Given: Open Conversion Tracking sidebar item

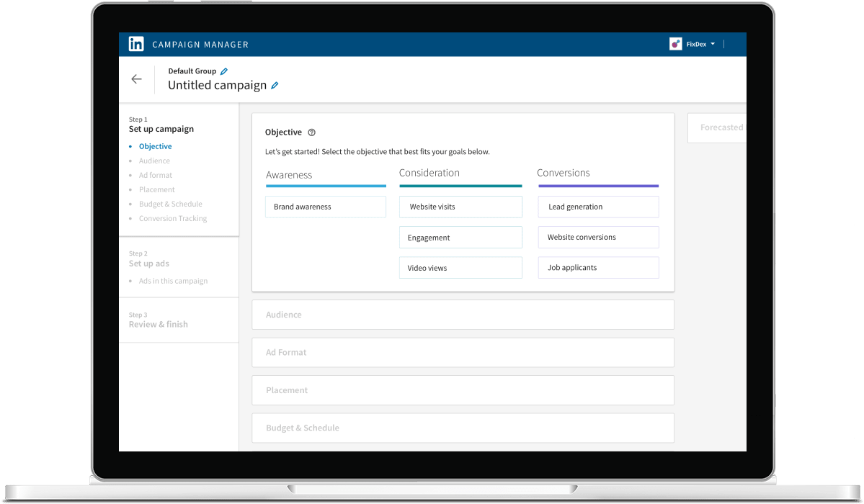Looking at the screenshot, I should [x=173, y=218].
